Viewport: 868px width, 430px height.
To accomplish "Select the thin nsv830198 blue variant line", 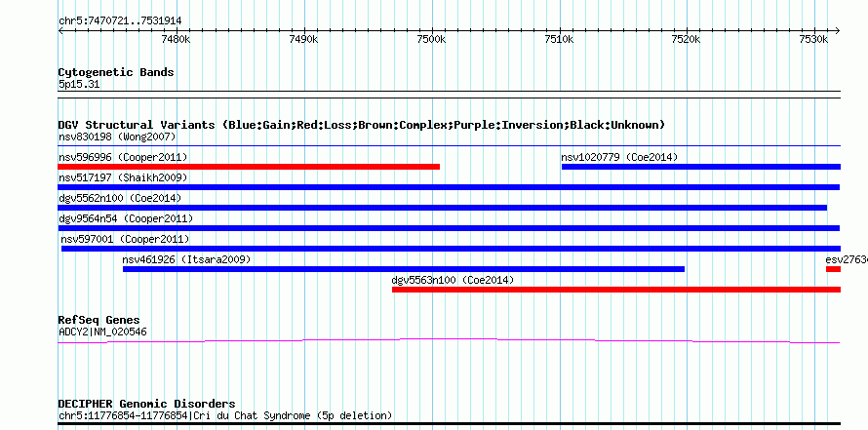I will (449, 146).
